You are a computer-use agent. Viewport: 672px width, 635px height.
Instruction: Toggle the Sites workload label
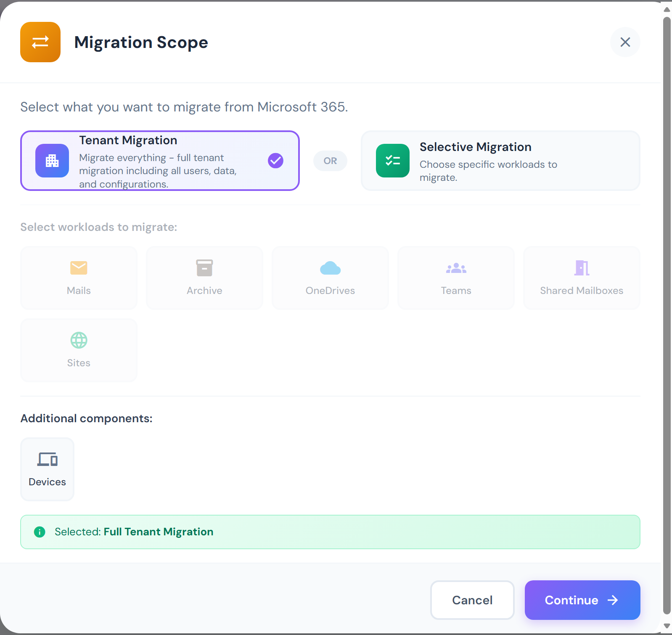coord(79,363)
